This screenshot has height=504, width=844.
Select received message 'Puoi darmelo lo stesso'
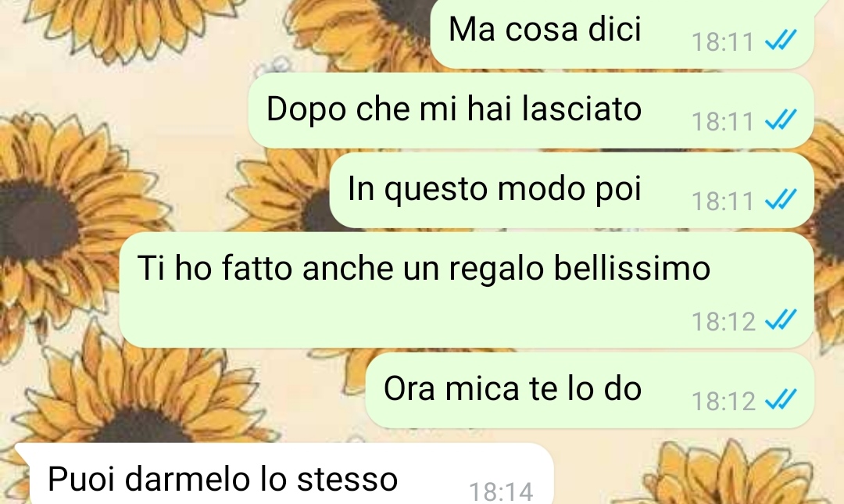pyautogui.click(x=284, y=475)
